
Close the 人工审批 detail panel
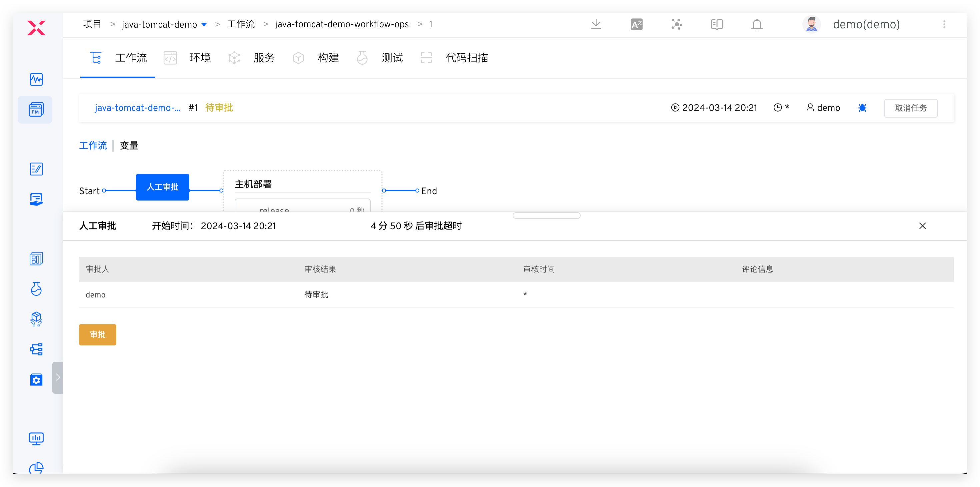point(922,226)
